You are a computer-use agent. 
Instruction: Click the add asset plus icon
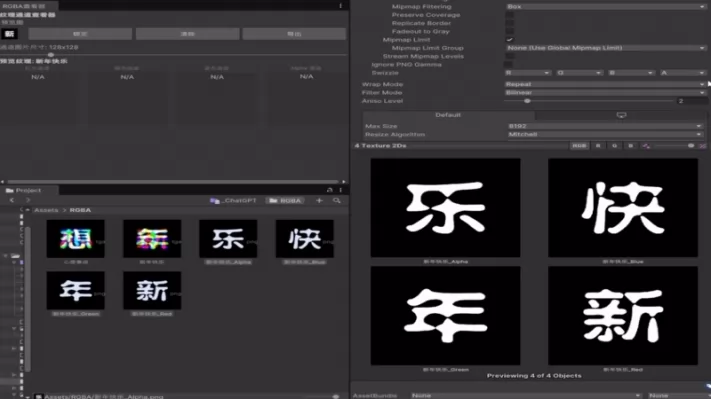[319, 200]
